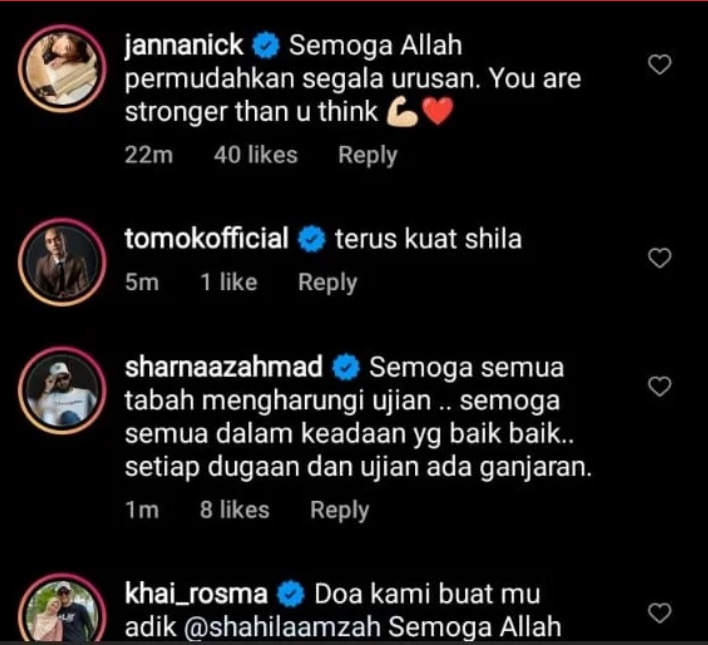
Task: Like khai_rosma's comment with the heart icon
Action: (x=659, y=613)
